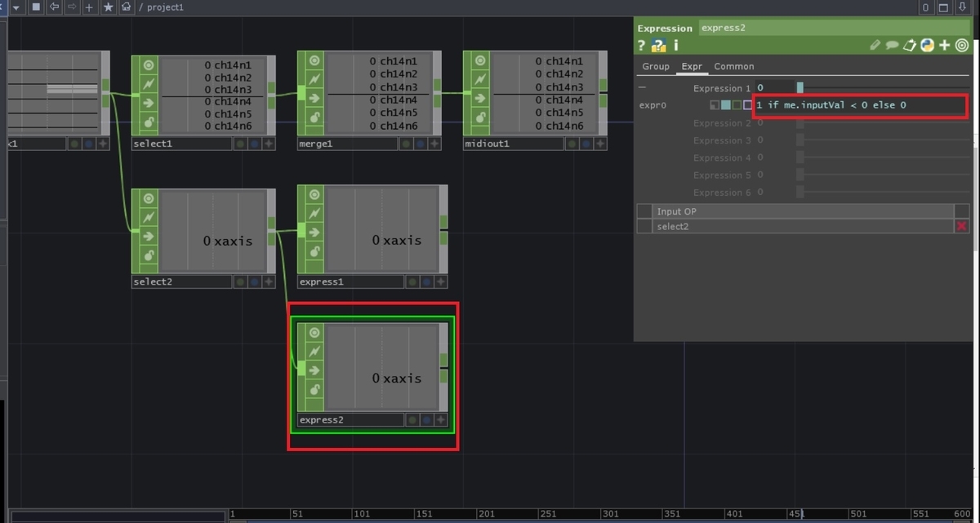Toggle lock flag on express1 node
Viewport: 980px width, 523px height.
click(314, 252)
